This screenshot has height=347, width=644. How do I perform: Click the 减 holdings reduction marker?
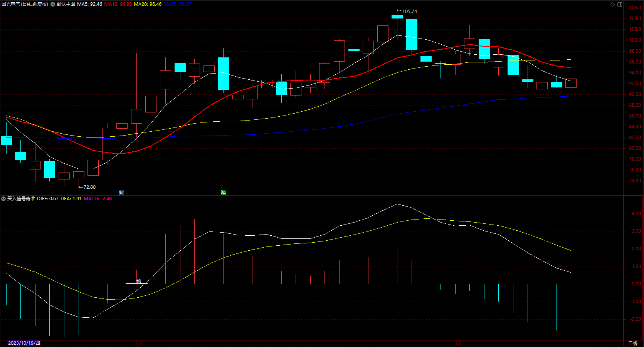tap(223, 192)
